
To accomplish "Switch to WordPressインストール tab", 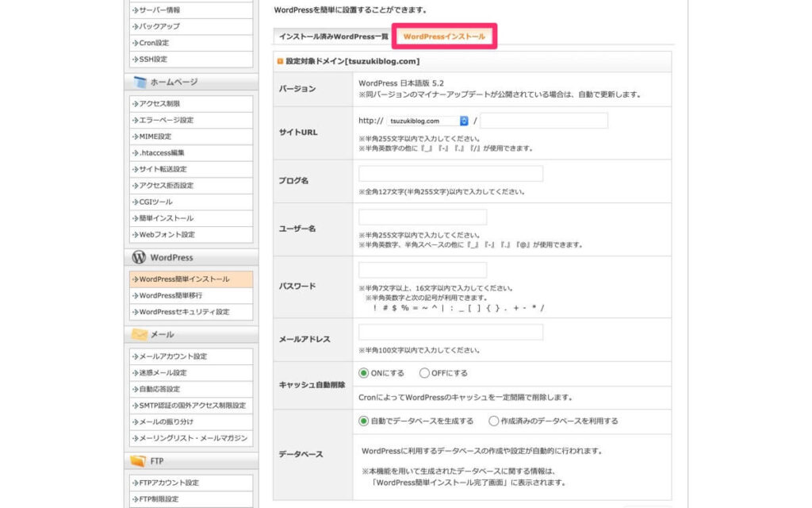I will [x=444, y=37].
